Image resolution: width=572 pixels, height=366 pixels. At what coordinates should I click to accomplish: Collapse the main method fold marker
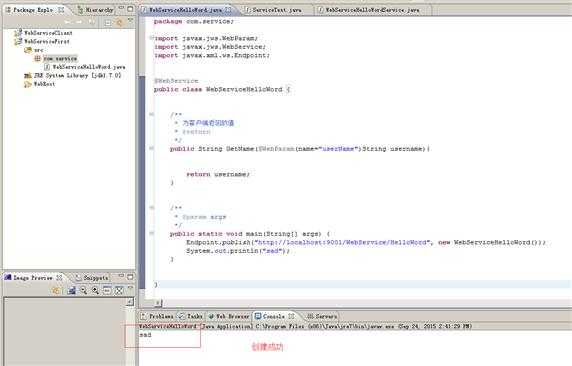[x=151, y=233]
